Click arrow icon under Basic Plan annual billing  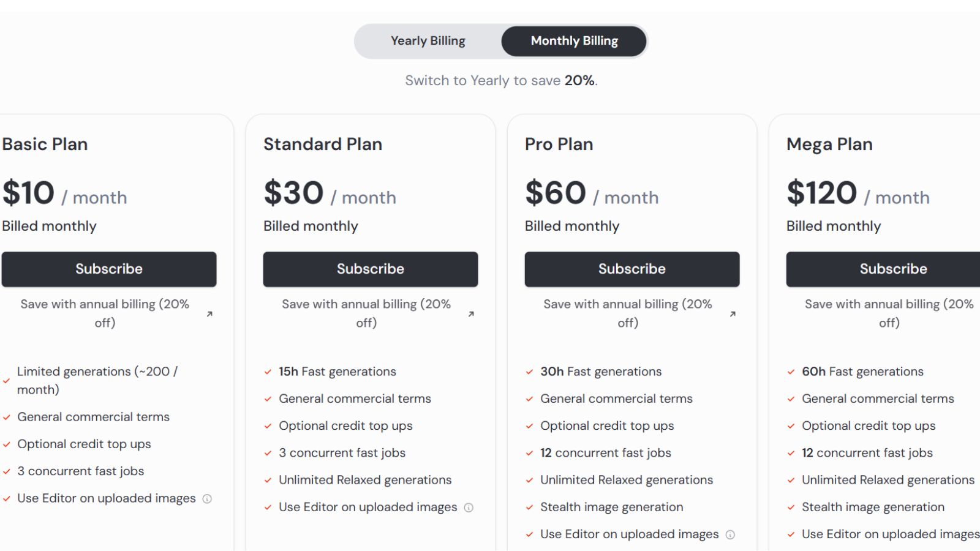pyautogui.click(x=209, y=314)
